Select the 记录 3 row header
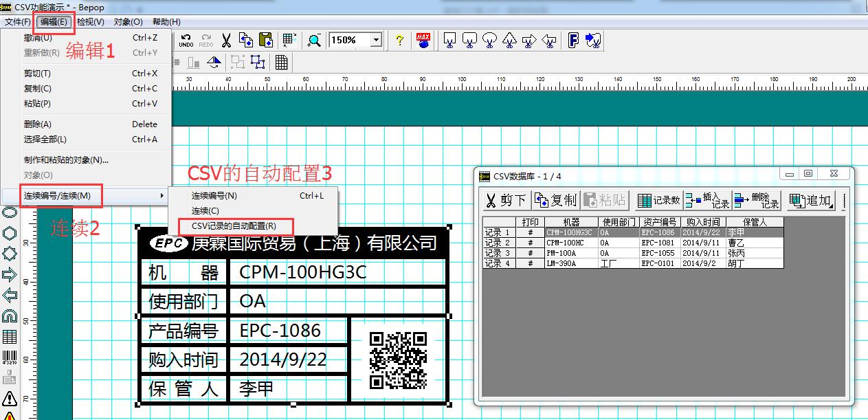 click(x=499, y=253)
